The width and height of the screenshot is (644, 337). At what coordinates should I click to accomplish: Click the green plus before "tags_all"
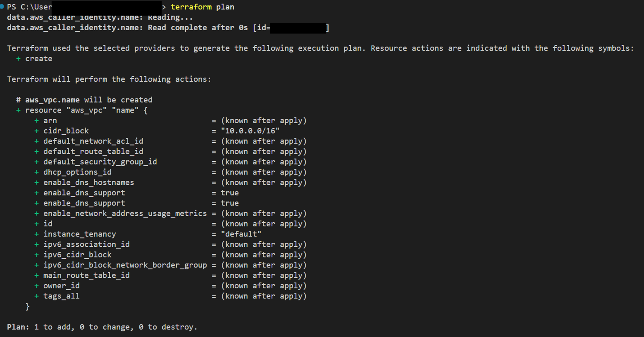36,296
